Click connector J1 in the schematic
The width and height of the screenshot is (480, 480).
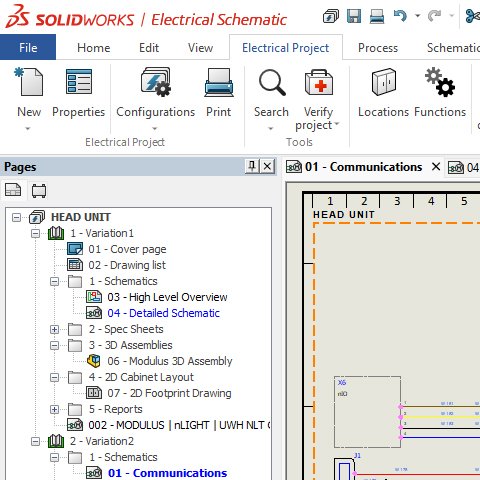345,469
